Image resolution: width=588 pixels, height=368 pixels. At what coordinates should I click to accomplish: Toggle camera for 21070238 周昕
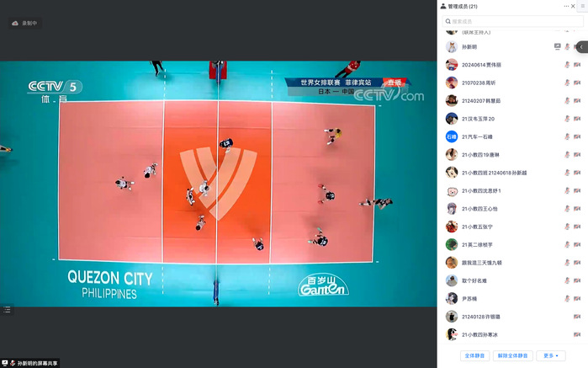tap(577, 83)
